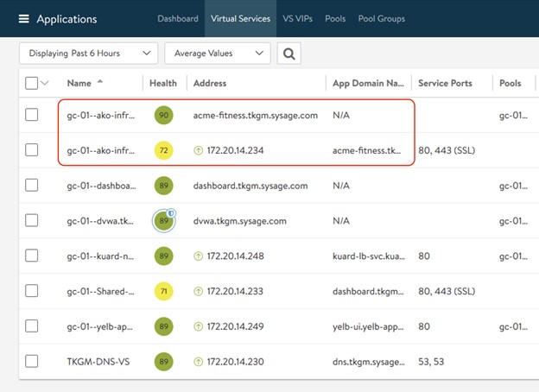539x392 pixels.
Task: Open the chevron next to select-all checkbox
Action: [45, 83]
